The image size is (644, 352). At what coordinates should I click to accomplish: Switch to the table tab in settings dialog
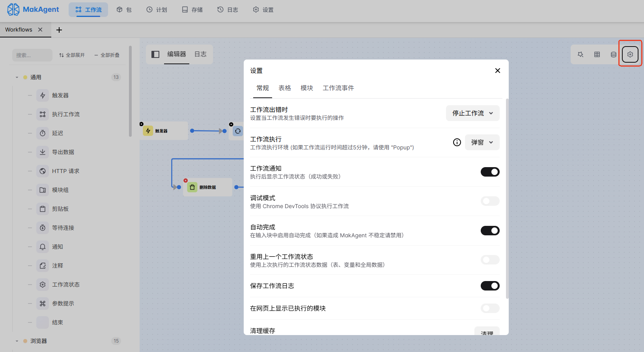tap(284, 88)
